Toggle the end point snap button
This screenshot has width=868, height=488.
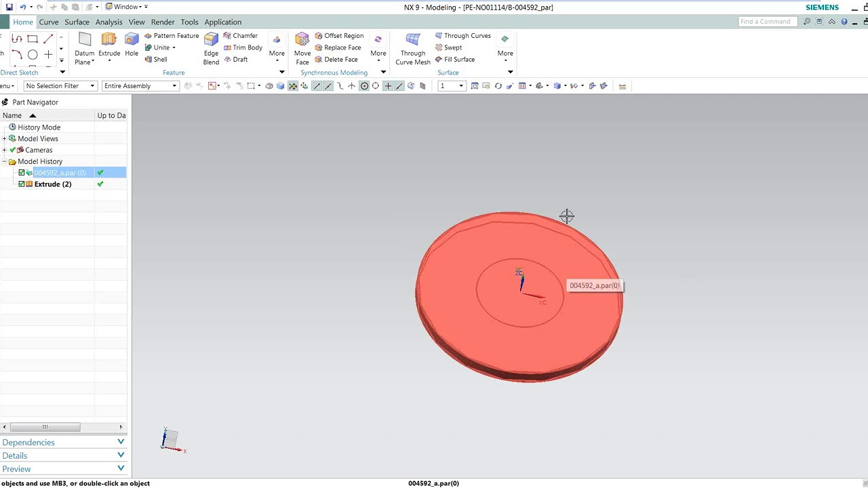pos(317,86)
